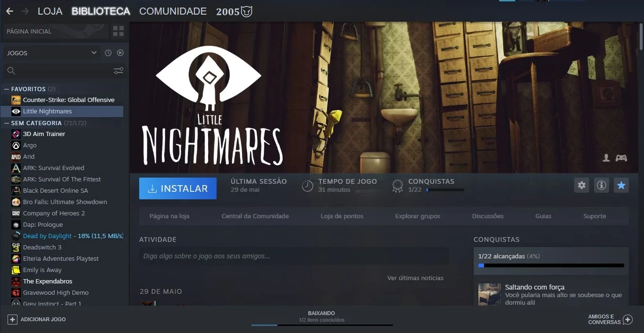Screen dimensions: 644x333
Task: Collapse the SEM CATEGORIA category
Action: point(7,123)
